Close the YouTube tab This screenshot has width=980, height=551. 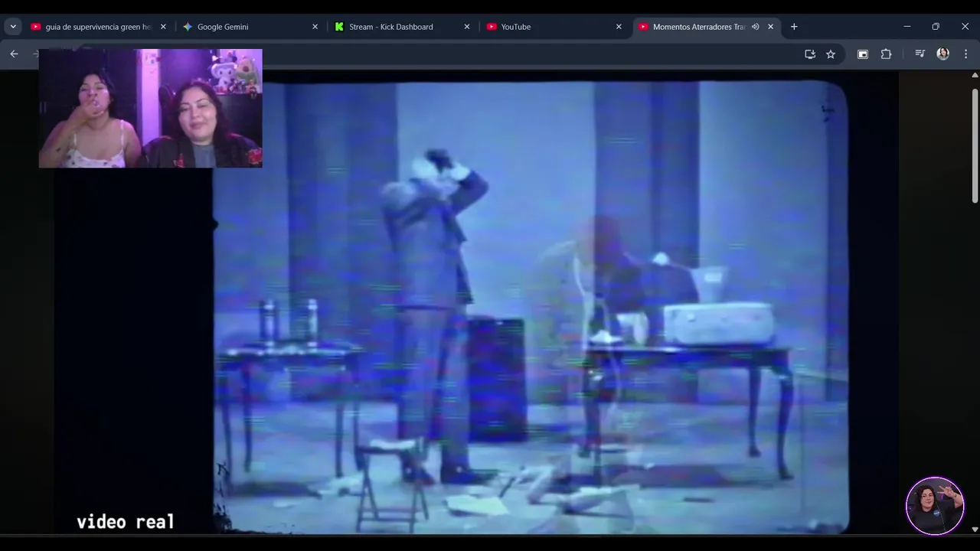[x=619, y=27]
